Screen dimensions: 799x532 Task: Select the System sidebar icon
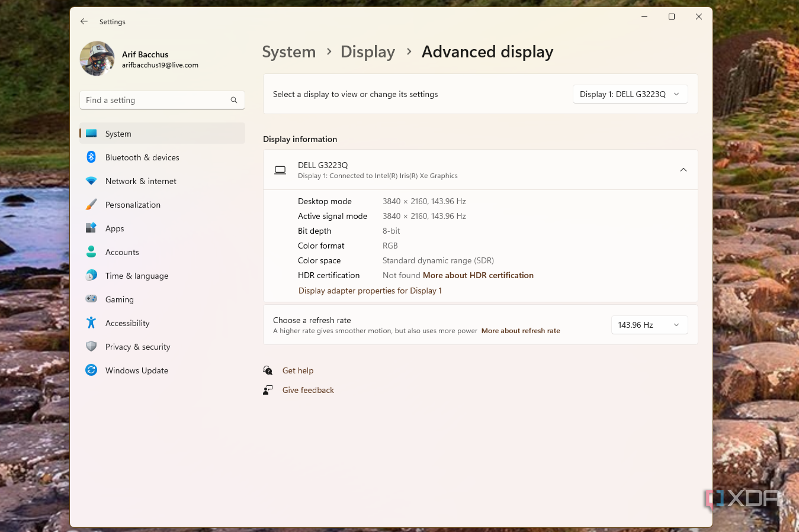(91, 133)
